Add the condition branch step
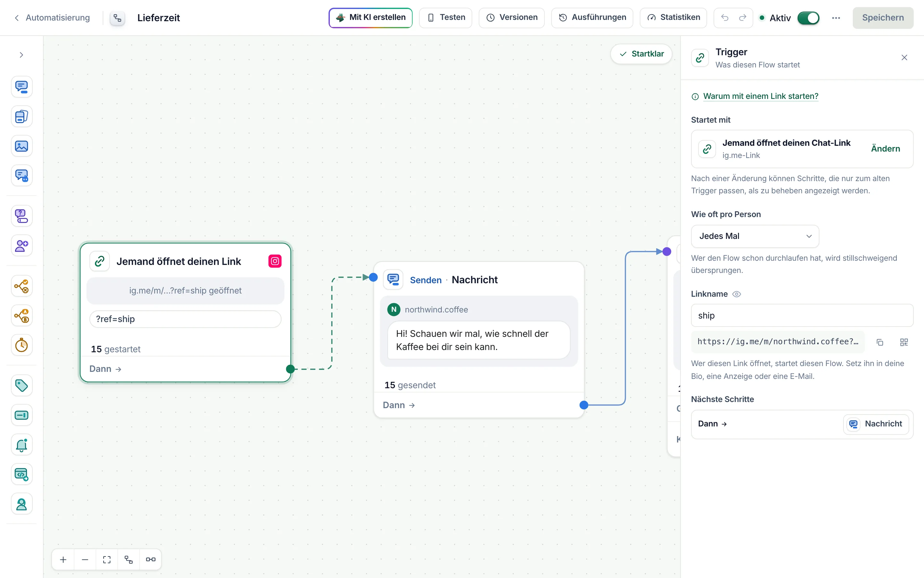This screenshot has height=578, width=924. pyautogui.click(x=21, y=286)
